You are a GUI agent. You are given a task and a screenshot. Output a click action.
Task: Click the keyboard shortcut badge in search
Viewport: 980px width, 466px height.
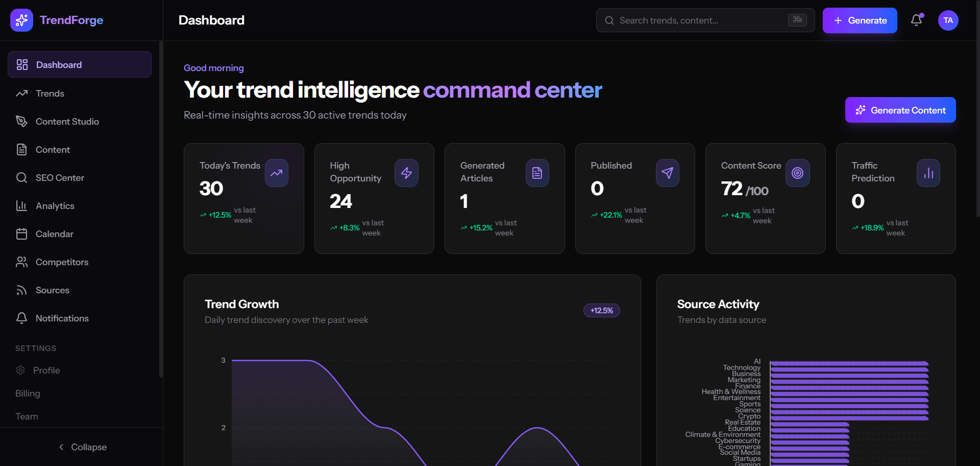click(x=797, y=20)
